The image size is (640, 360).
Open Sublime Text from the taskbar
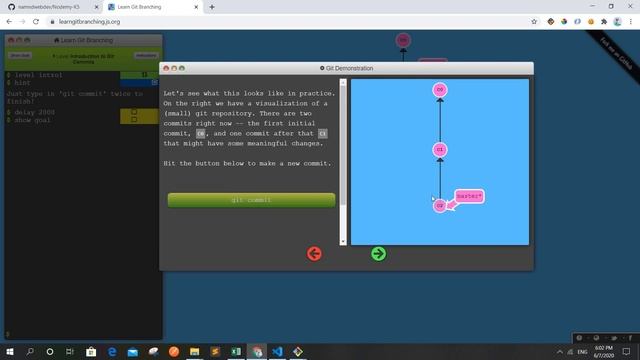point(215,351)
